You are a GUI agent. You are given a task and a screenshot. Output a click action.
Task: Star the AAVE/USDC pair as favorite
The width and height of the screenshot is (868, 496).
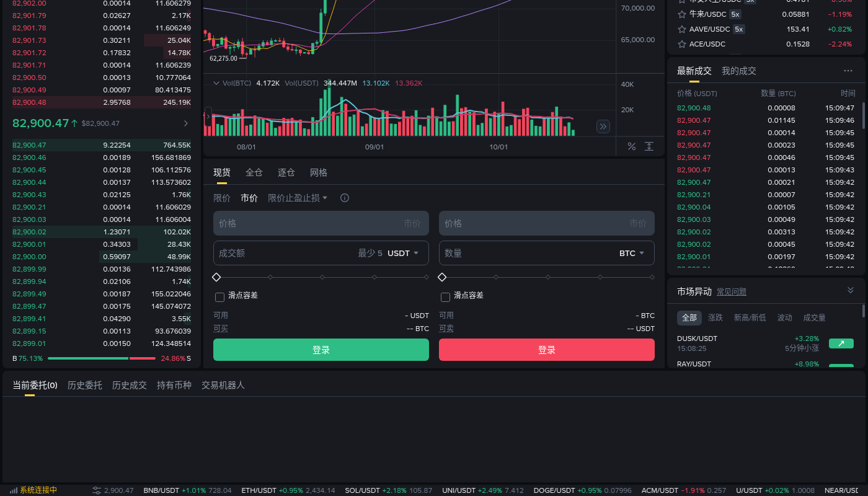tap(682, 29)
